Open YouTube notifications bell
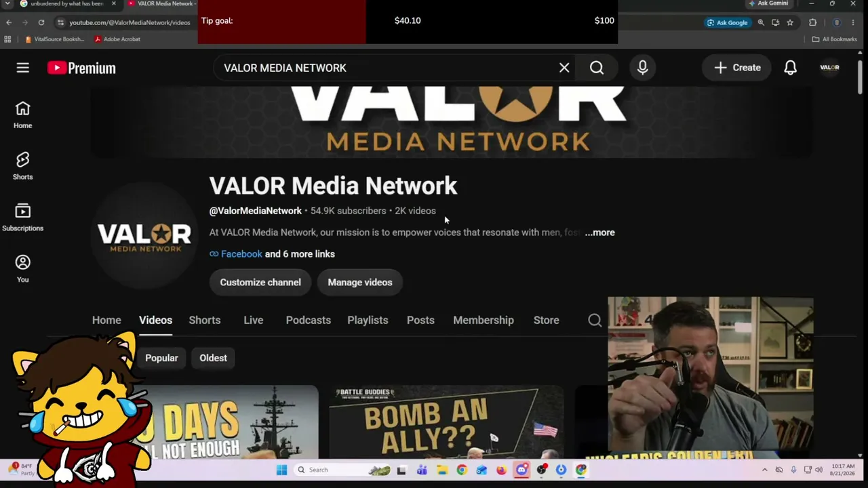The width and height of the screenshot is (868, 488). (790, 68)
